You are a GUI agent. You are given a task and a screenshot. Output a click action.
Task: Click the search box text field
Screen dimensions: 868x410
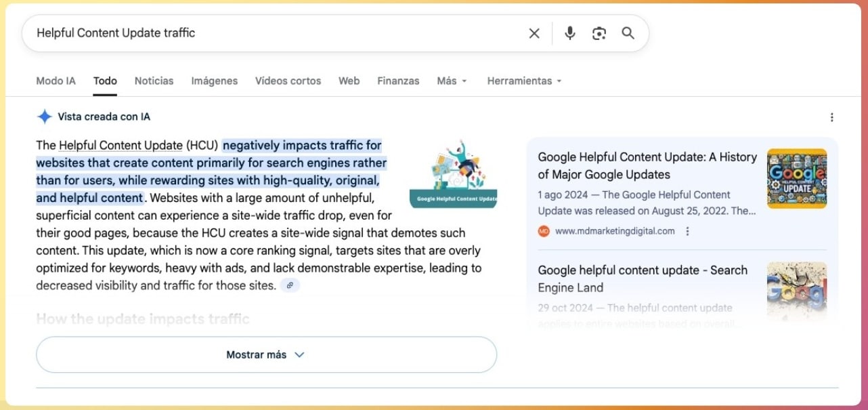[271, 33]
